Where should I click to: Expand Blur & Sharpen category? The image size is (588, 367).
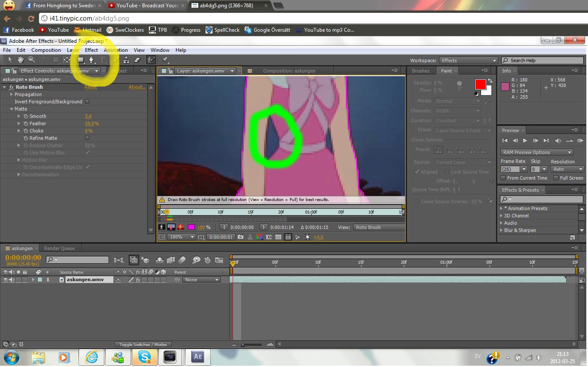(x=501, y=230)
